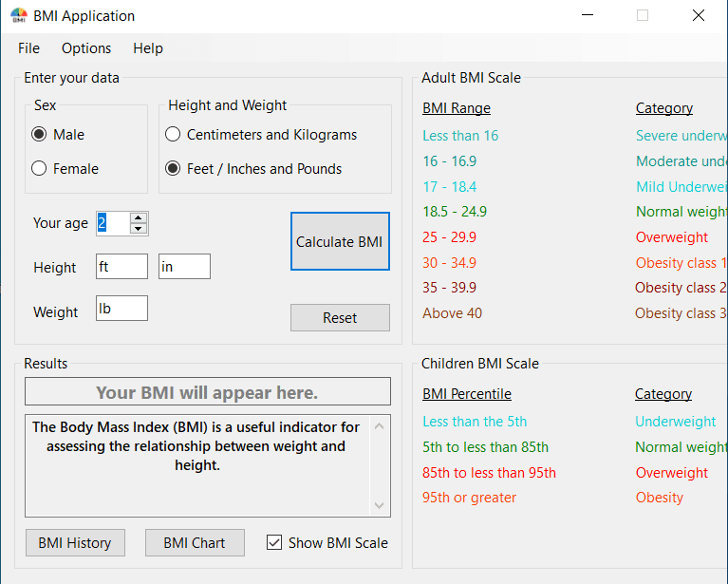This screenshot has height=584, width=728.
Task: Choose Feet / Inches and Pounds units
Action: tap(173, 169)
